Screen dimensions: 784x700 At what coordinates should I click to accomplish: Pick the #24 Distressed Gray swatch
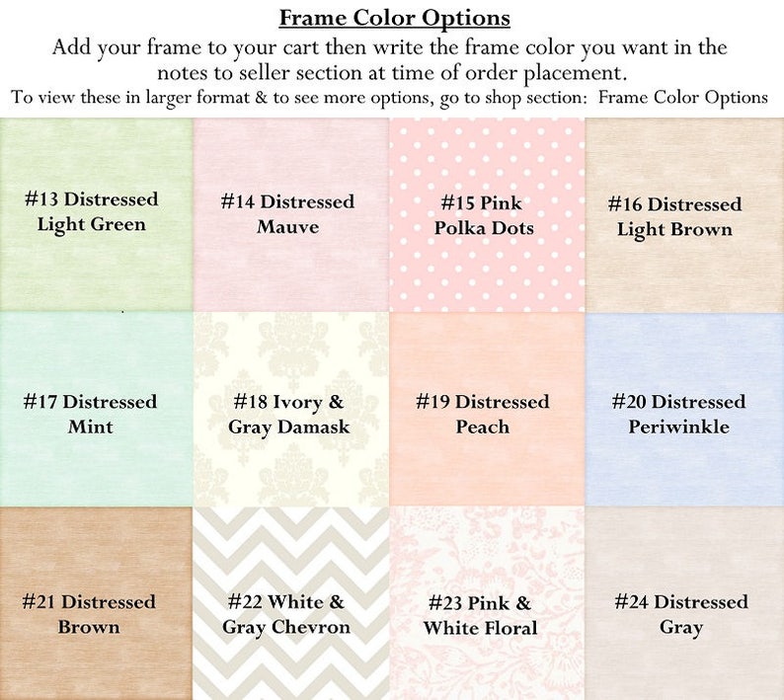coord(684,603)
